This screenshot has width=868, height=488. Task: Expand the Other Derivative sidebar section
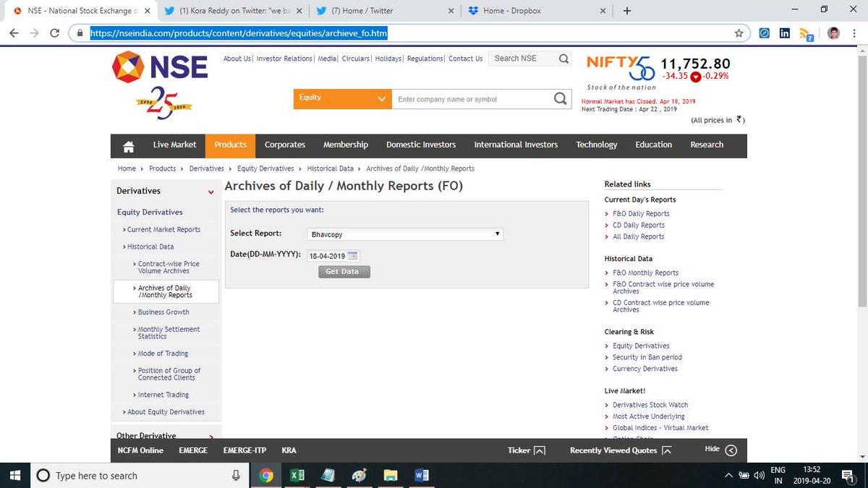210,437
